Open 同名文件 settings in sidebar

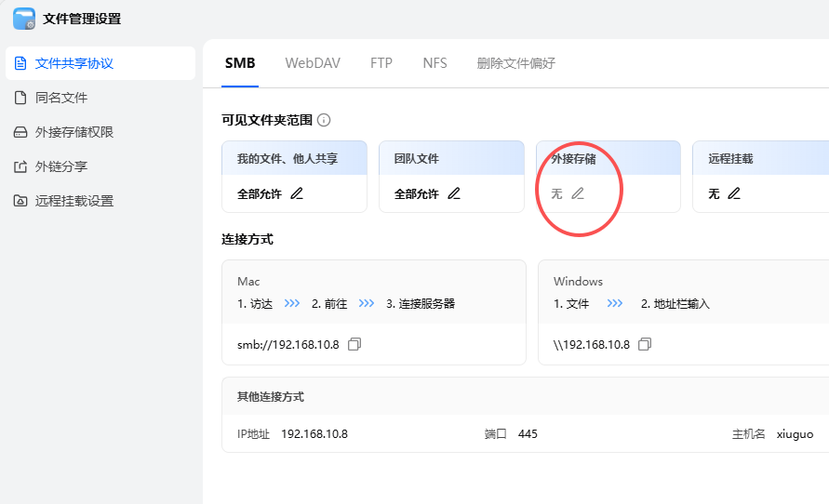click(61, 98)
